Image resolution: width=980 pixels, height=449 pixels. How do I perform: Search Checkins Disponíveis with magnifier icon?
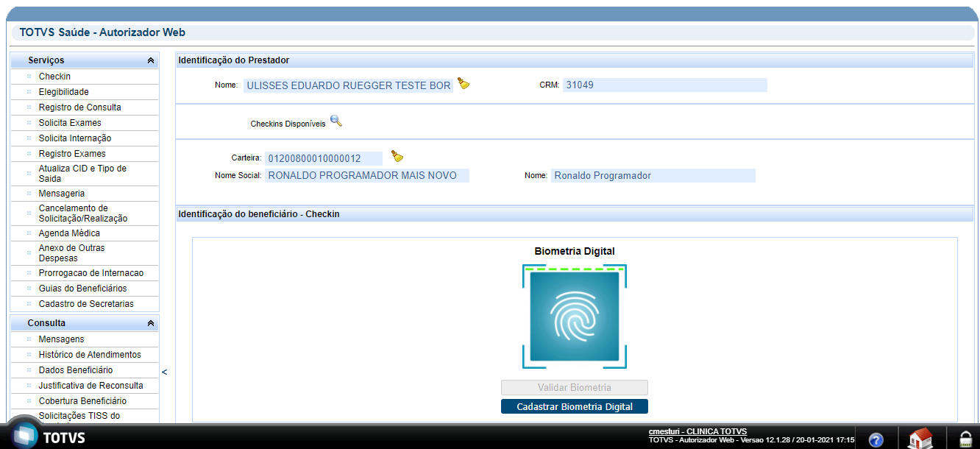coord(336,121)
